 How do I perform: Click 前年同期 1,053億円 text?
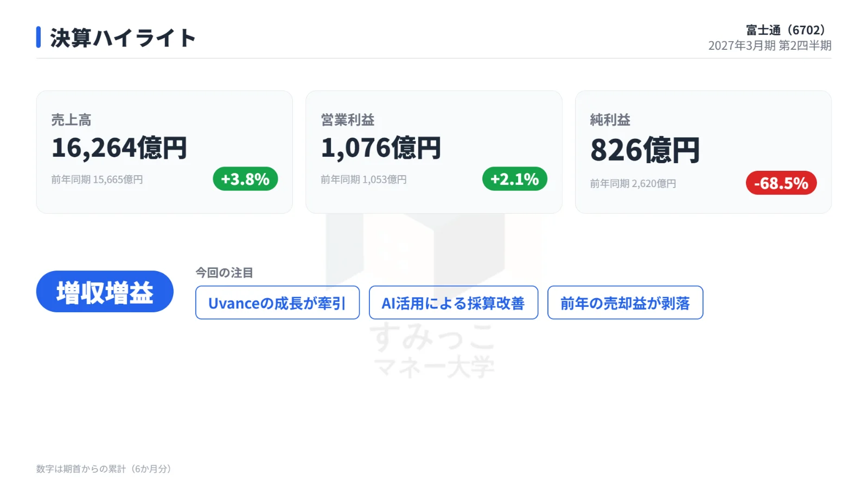pyautogui.click(x=363, y=179)
